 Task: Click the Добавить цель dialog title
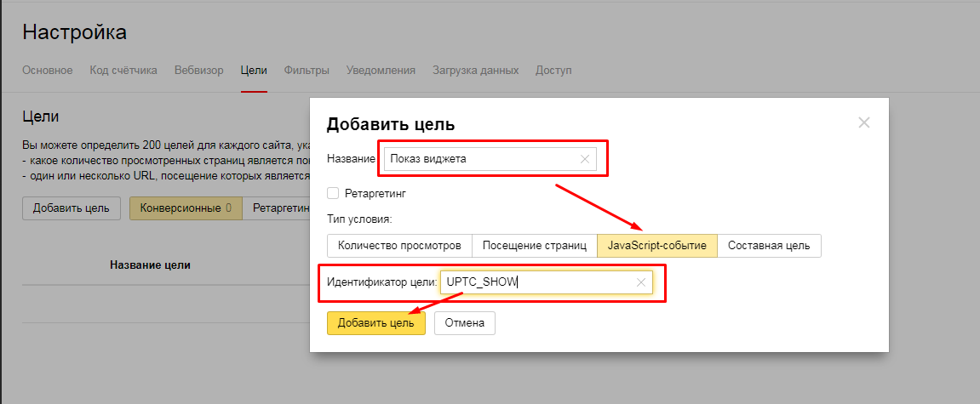point(391,124)
